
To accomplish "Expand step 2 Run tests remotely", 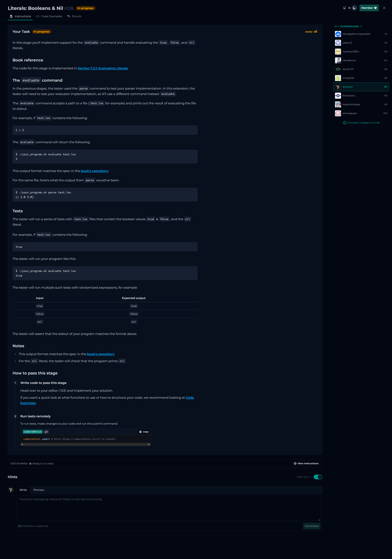I will tap(35, 416).
